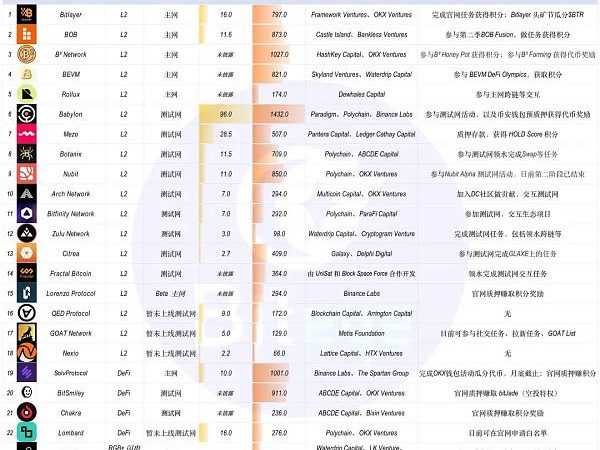
Task: Click the Citrea orange logo icon
Action: pos(27,253)
